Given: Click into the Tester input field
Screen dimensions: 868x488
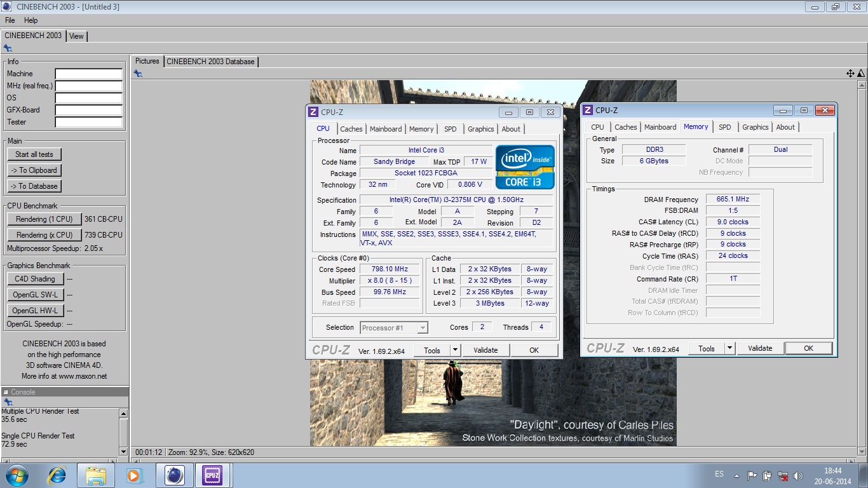Looking at the screenshot, I should tap(88, 123).
